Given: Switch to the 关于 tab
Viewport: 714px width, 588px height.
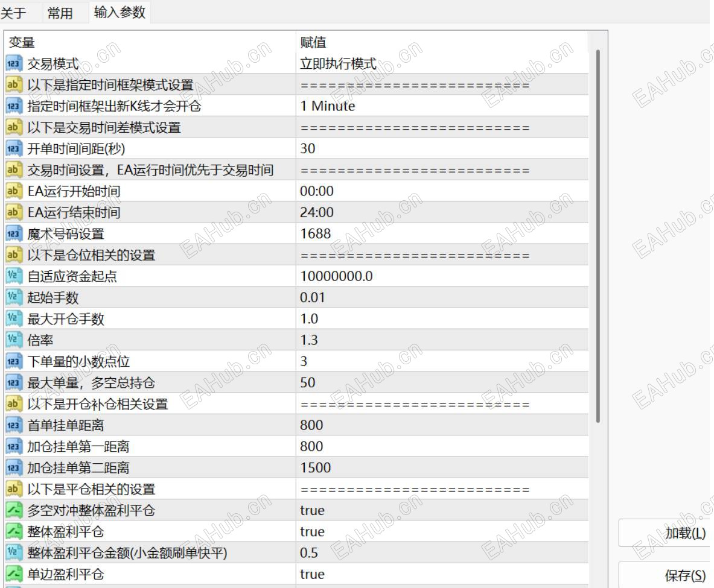Looking at the screenshot, I should (x=13, y=13).
